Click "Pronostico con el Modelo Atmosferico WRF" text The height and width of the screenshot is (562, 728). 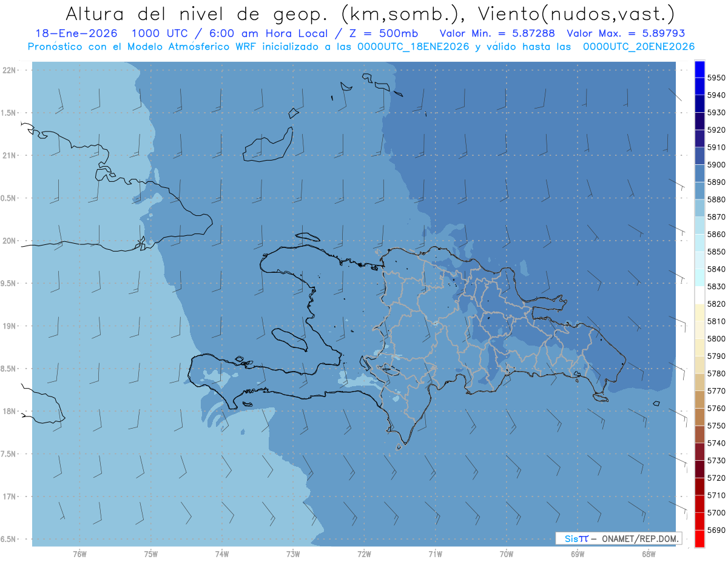(143, 47)
